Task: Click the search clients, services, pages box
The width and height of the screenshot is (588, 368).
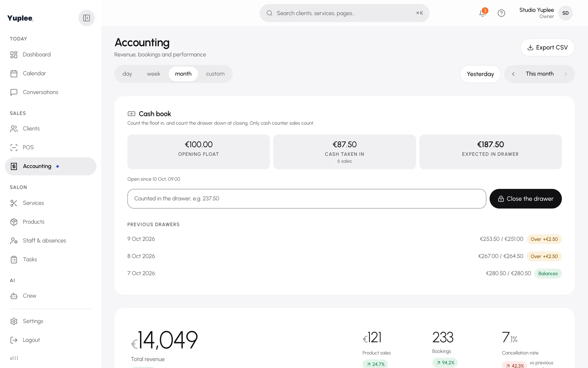Action: coord(345,13)
